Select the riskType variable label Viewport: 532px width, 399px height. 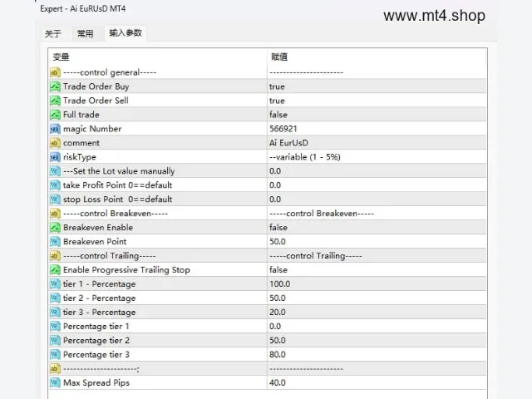(80, 157)
